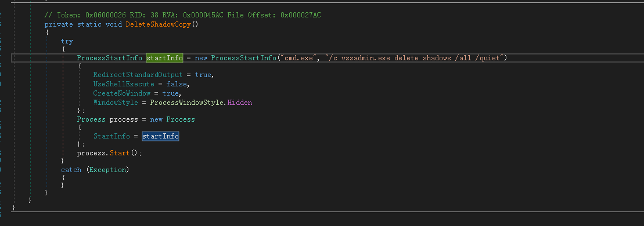
Task: Click the StartInfo property assignment
Action: [x=111, y=136]
